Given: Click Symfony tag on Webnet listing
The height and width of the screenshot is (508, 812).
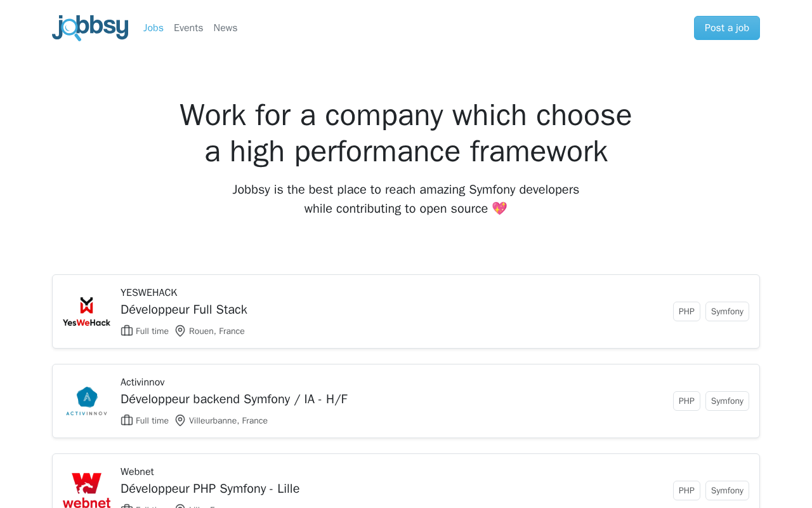Looking at the screenshot, I should pyautogui.click(x=727, y=490).
